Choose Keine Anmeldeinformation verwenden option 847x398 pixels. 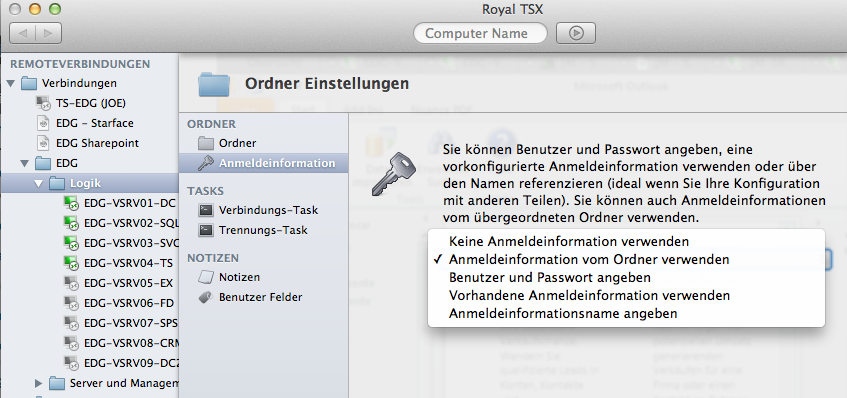click(x=626, y=241)
